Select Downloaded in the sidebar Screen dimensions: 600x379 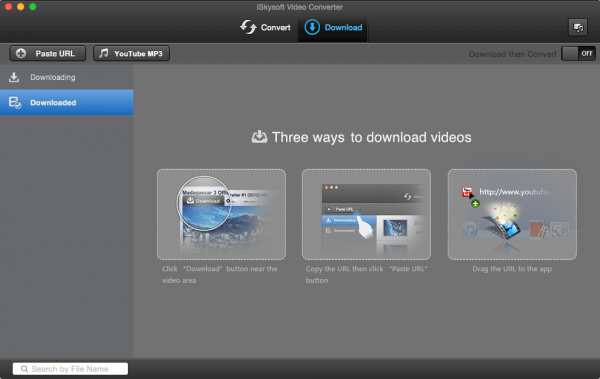67,102
